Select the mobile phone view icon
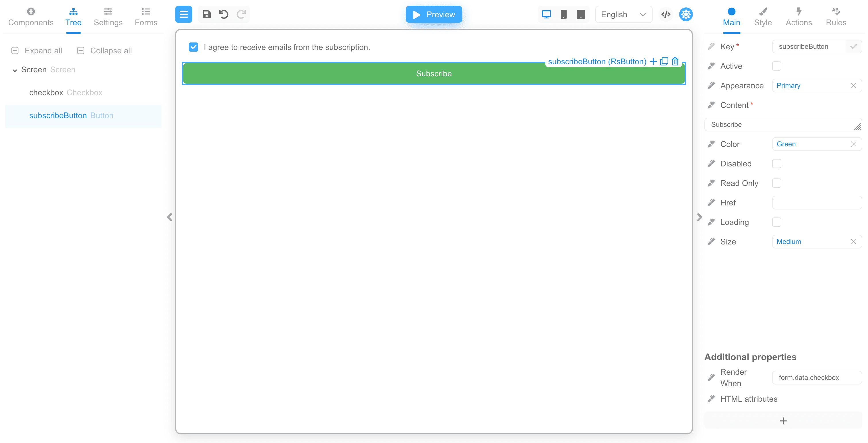This screenshot has height=443, width=868. click(x=563, y=14)
